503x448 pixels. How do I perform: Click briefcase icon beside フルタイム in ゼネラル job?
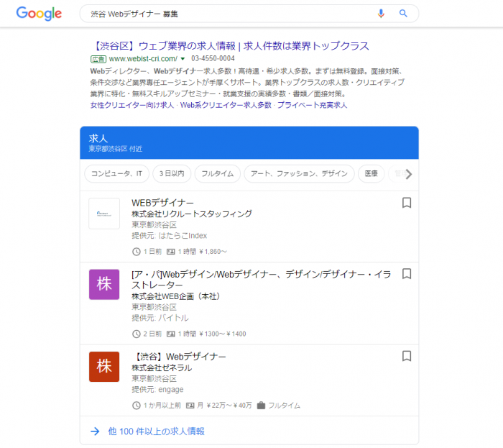pyautogui.click(x=261, y=406)
